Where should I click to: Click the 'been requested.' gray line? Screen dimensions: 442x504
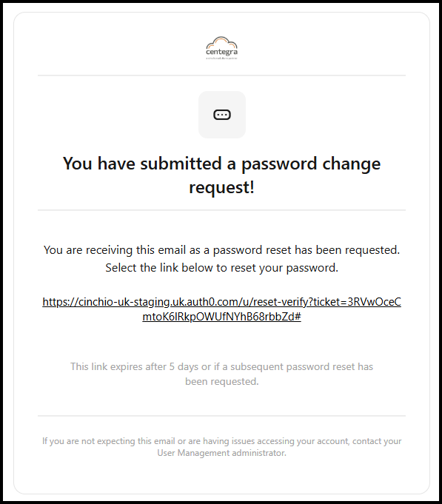(222, 382)
